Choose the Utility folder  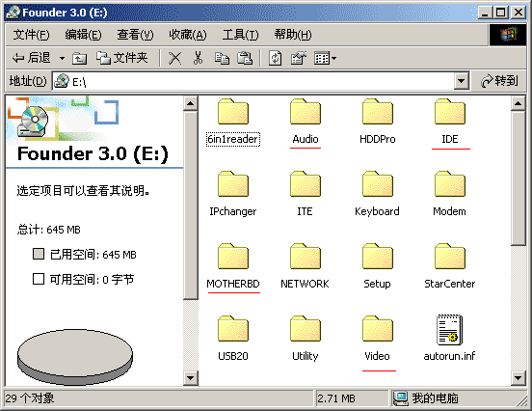tap(305, 339)
